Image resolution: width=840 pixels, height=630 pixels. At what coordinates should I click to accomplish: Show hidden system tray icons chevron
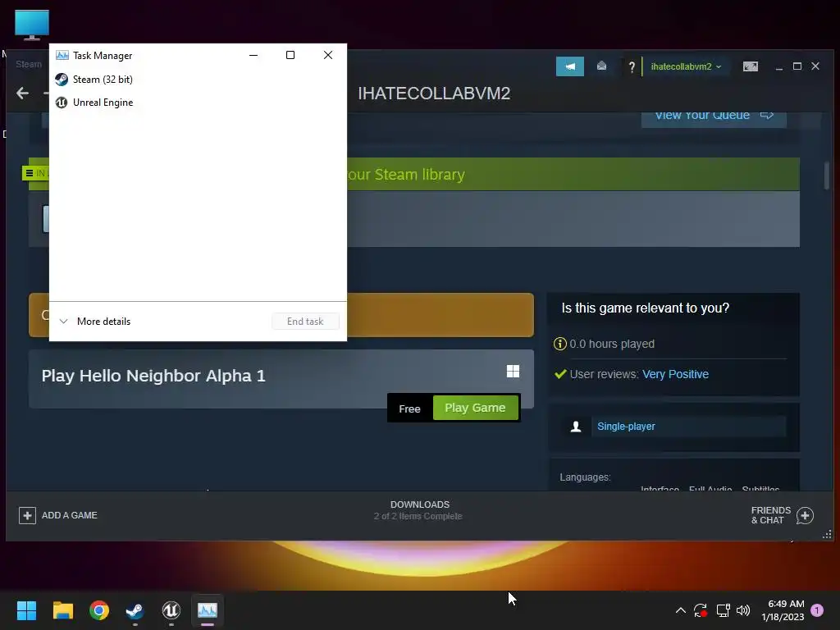680,610
